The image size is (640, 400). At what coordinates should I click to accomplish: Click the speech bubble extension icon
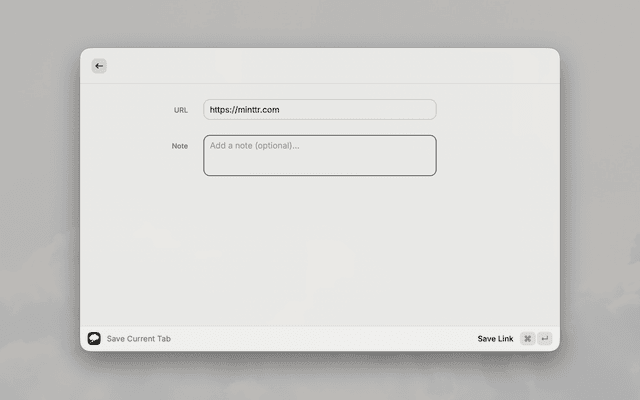94,339
